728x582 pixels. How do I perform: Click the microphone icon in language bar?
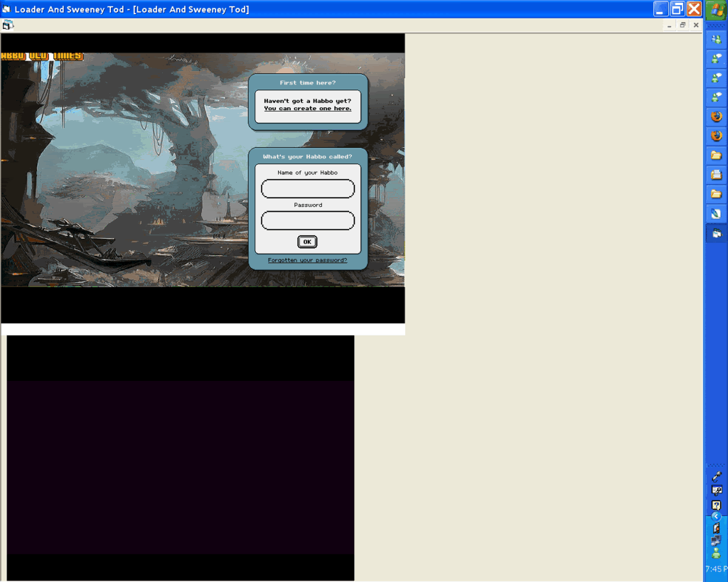[x=717, y=476]
